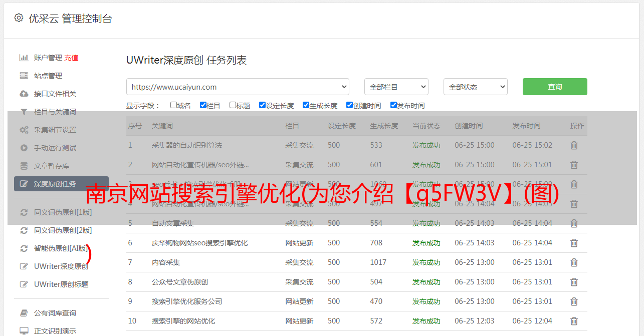The image size is (644, 336).
Task: Click the 手动运行测试 play icon
Action: click(24, 148)
